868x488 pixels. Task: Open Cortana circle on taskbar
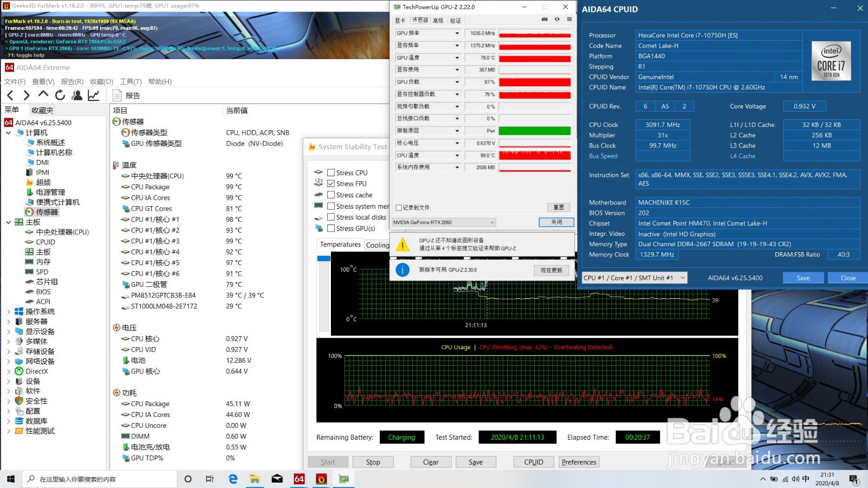pos(188,479)
